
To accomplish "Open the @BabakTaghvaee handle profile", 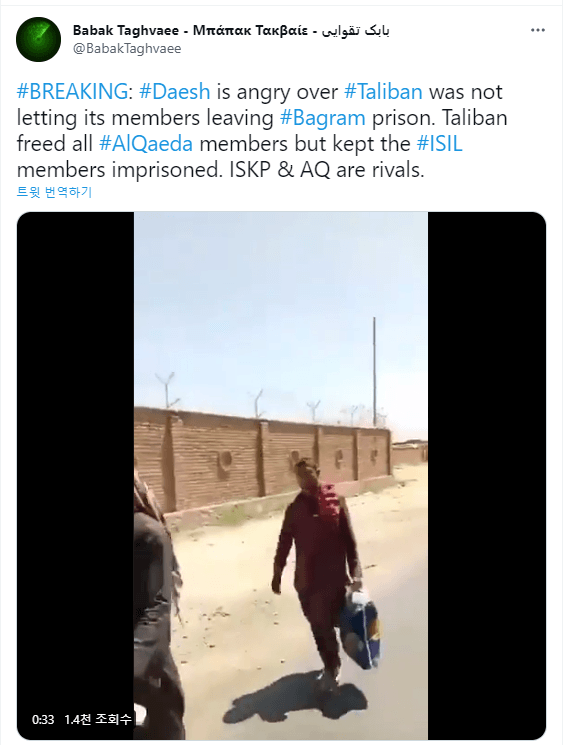I will click(x=127, y=48).
